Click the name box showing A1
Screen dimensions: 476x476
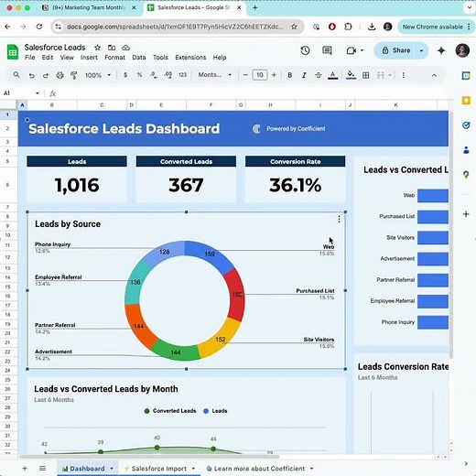17,93
